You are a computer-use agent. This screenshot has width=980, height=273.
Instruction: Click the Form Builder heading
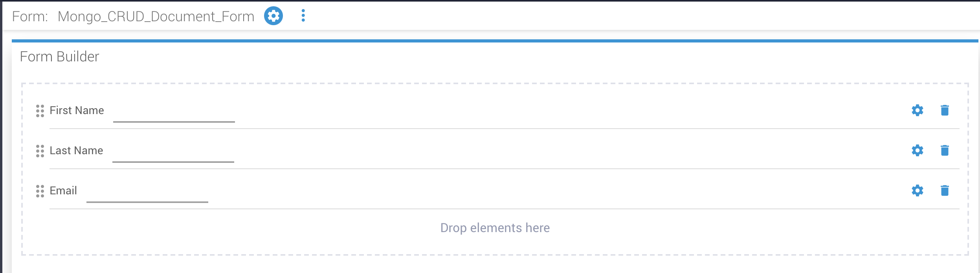click(59, 57)
